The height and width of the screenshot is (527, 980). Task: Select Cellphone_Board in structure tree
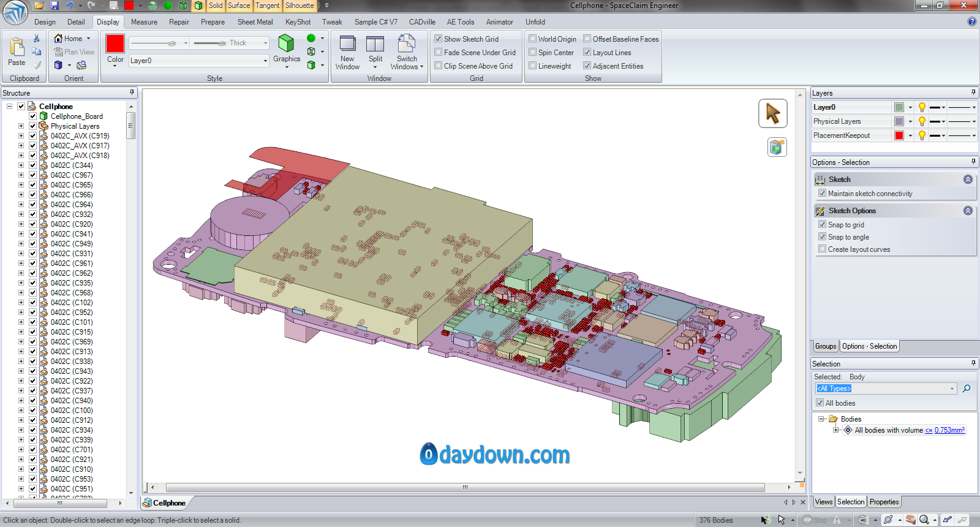click(77, 116)
